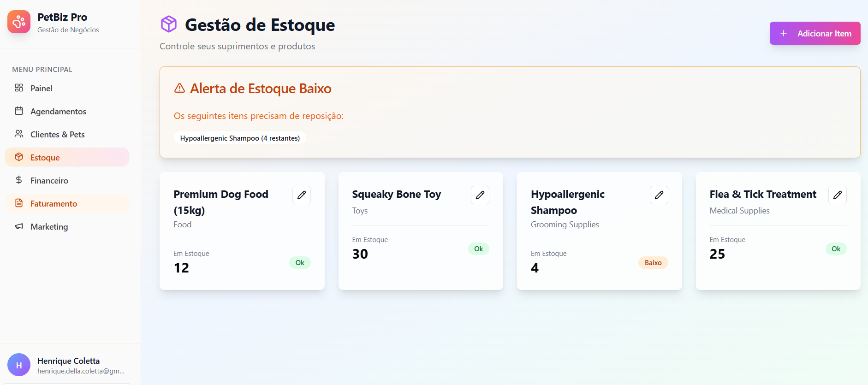The height and width of the screenshot is (385, 868).
Task: Click the Henrique Coletta avatar
Action: click(x=19, y=365)
